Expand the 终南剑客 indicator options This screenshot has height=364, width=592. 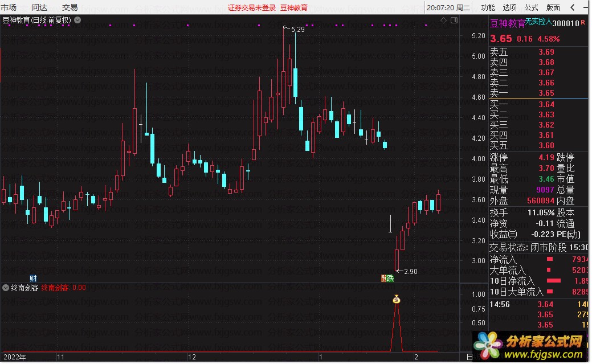(6, 288)
